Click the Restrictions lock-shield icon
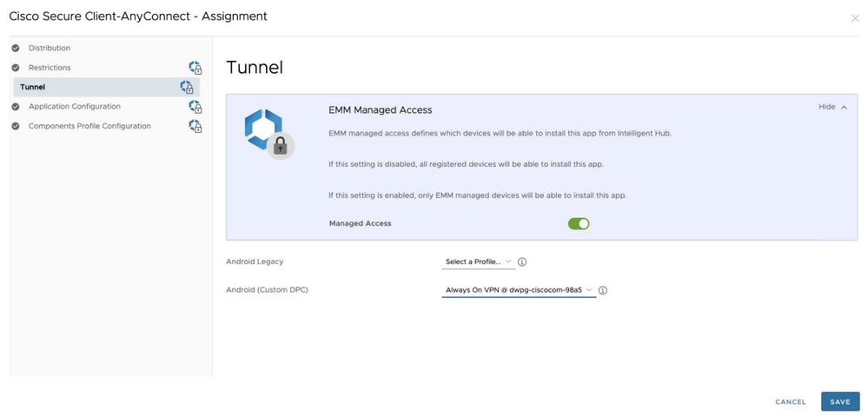Screen dimensions: 868x417 pyautogui.click(x=195, y=68)
